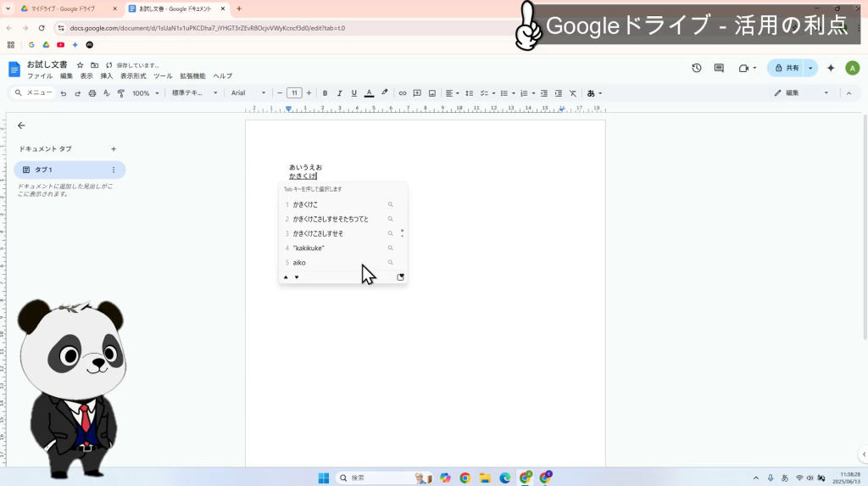Click the undo toolbar icon
Viewport: 868px width, 486px height.
point(64,93)
